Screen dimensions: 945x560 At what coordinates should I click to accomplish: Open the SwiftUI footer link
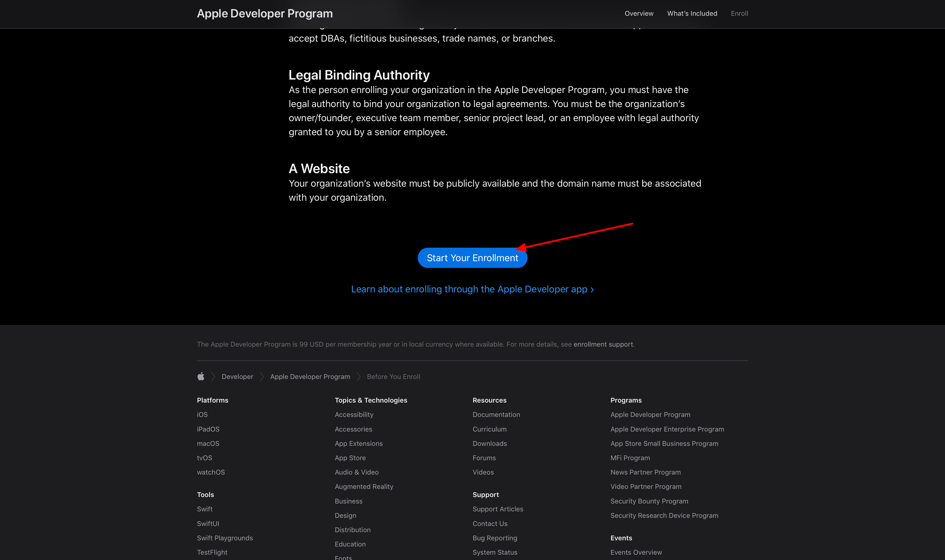coord(208,523)
